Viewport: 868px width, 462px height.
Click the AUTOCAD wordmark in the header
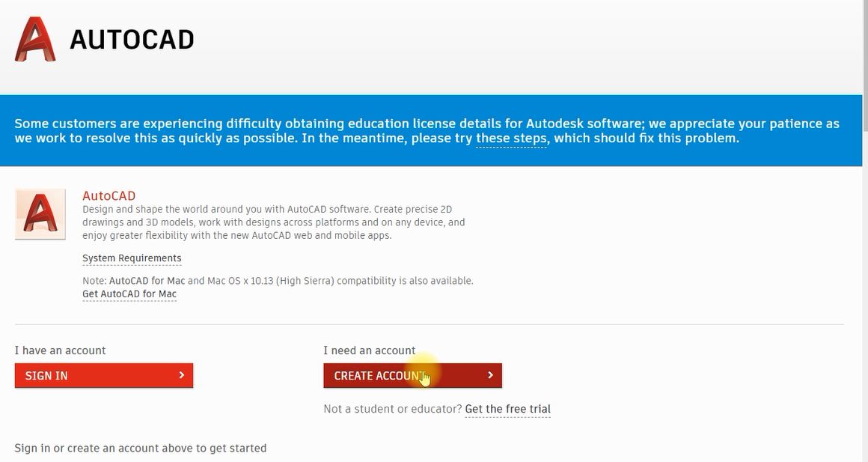pyautogui.click(x=132, y=40)
